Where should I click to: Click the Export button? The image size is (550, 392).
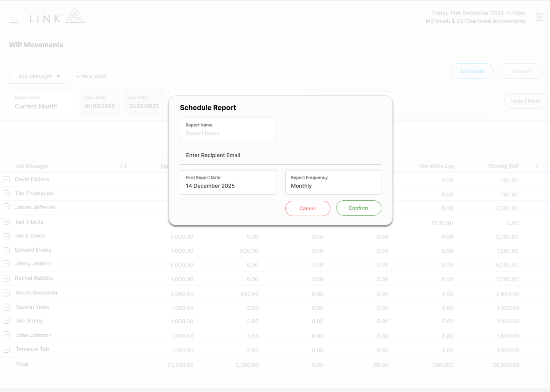[521, 71]
